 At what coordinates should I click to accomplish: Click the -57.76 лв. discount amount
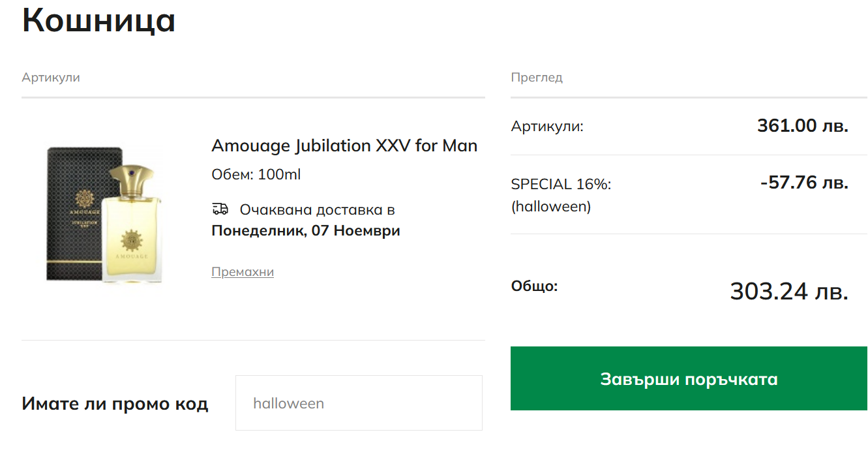803,183
